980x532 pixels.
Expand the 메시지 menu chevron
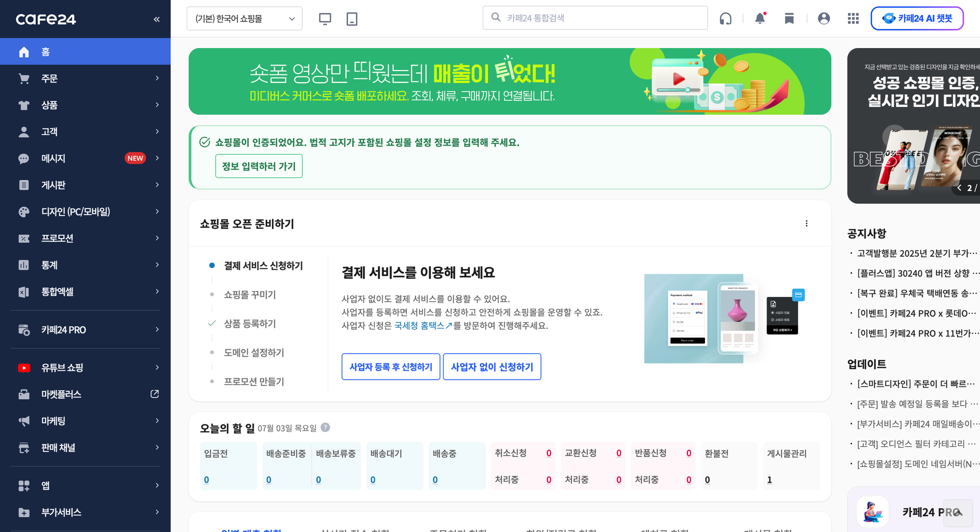click(x=157, y=158)
